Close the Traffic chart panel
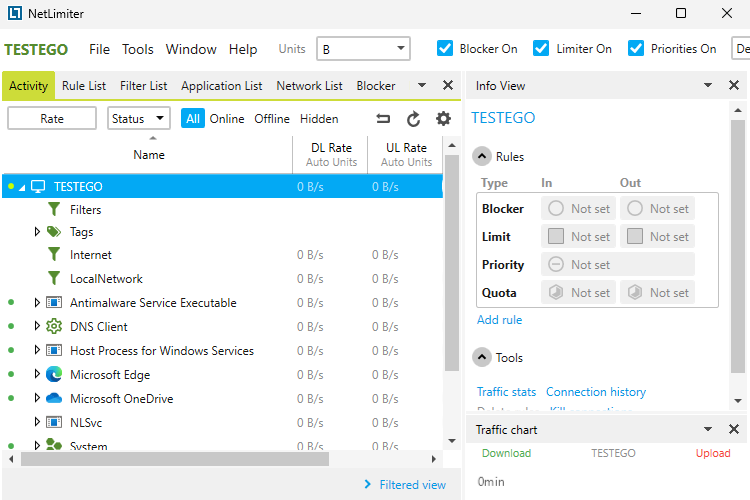Image resolution: width=750 pixels, height=500 pixels. point(734,429)
